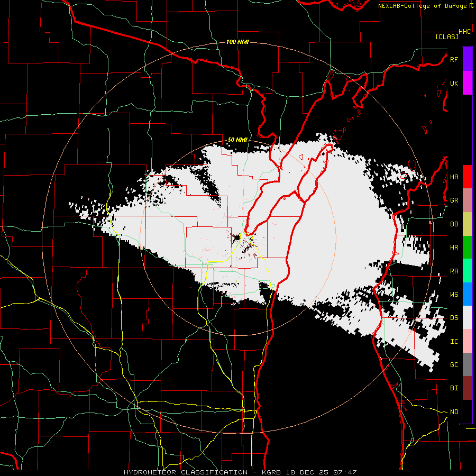The width and height of the screenshot is (476, 476).
Task: Click the [CLAS] legend header
Action: (447, 36)
